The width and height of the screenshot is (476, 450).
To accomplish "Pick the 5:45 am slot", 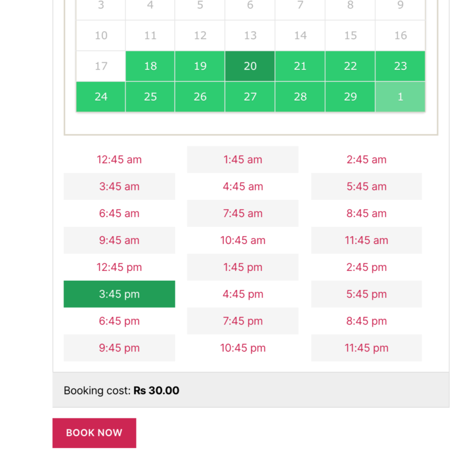I will (366, 186).
